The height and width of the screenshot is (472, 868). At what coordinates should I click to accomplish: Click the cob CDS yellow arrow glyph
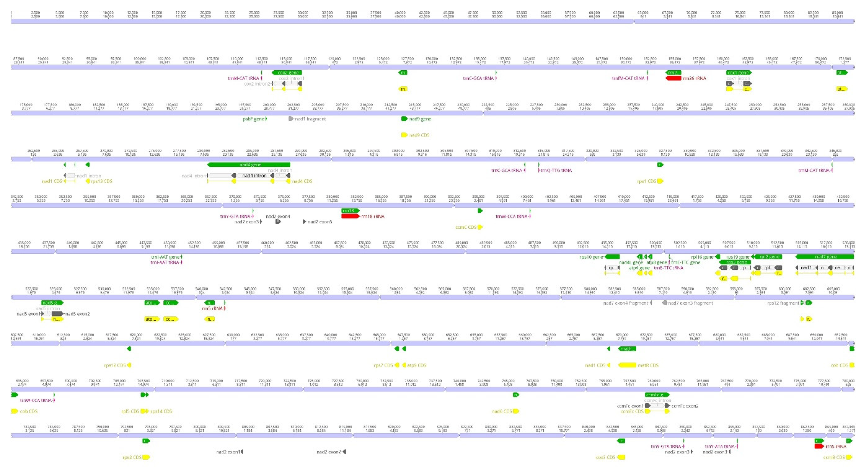(14, 411)
